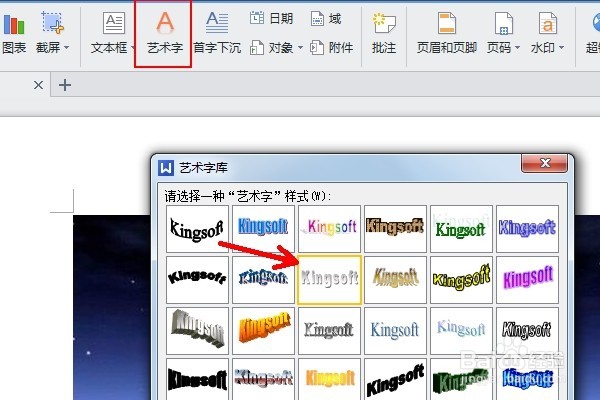The height and width of the screenshot is (400, 600).
Task: Select the gold slanted Kingsoft style with shadow
Action: pyautogui.click(x=395, y=280)
